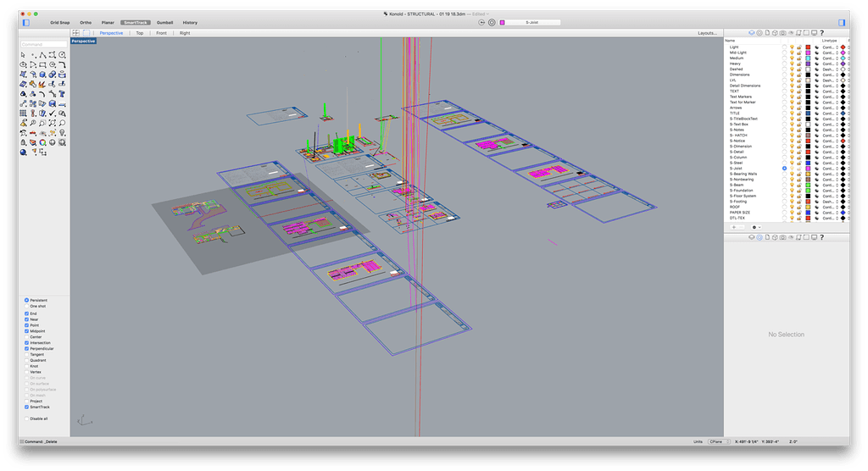
Task: Uncheck the Midpoint object snap
Action: [x=26, y=330]
